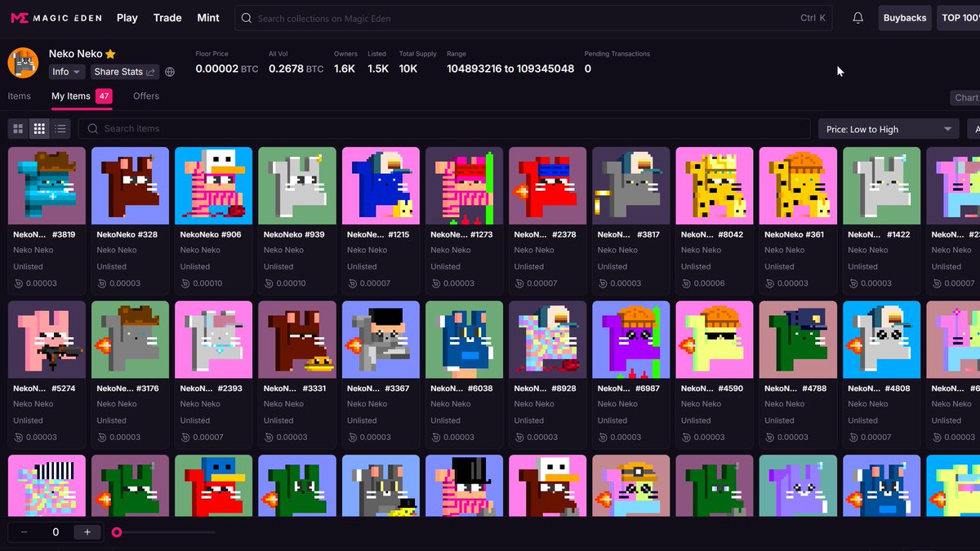980x551 pixels.
Task: Click the plus stepper button
Action: [87, 532]
